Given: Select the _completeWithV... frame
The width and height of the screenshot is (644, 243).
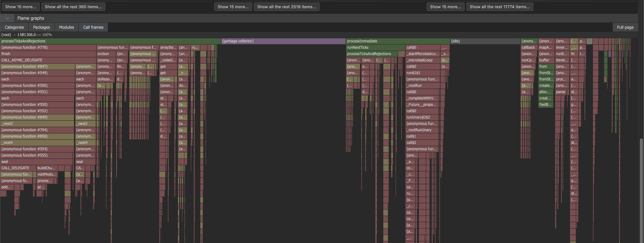Looking at the screenshot, I should pyautogui.click(x=422, y=98).
